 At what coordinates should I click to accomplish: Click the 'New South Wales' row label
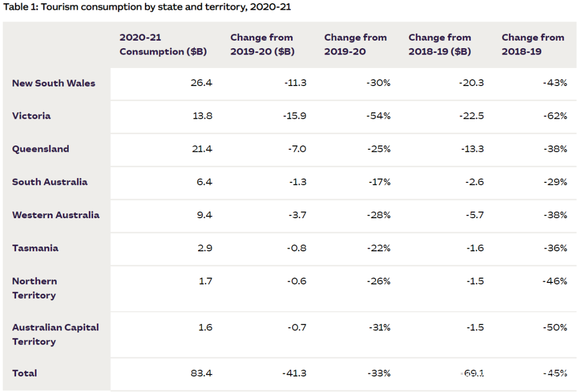(54, 83)
